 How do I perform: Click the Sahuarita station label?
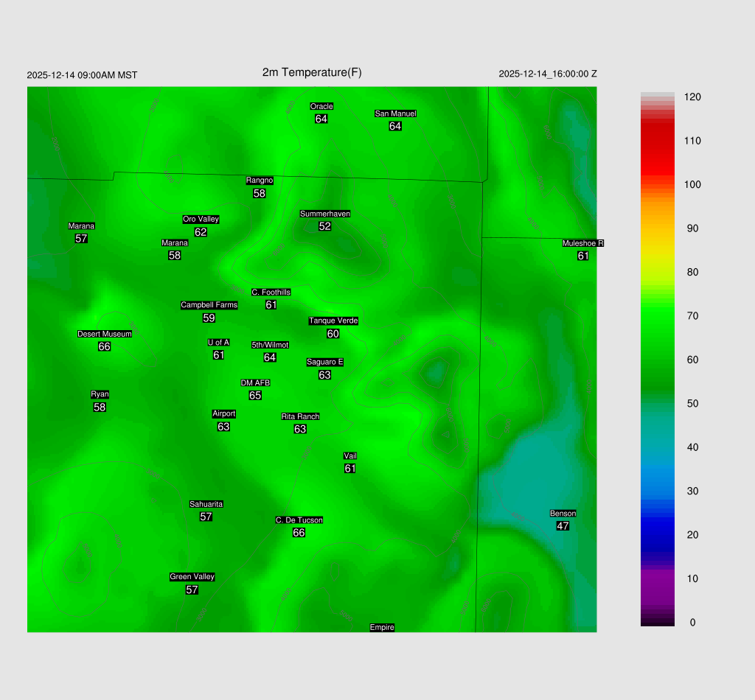pyautogui.click(x=206, y=505)
